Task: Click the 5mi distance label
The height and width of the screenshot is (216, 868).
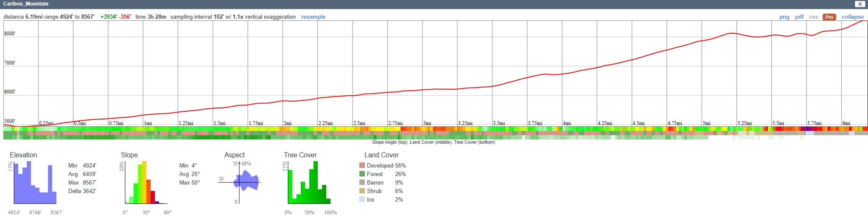Action: coord(706,123)
